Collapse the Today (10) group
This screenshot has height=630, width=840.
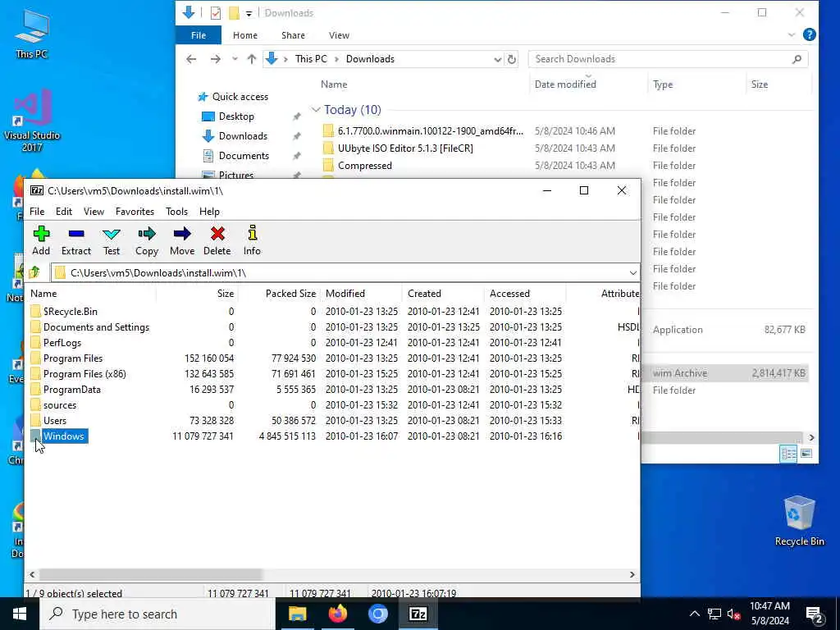click(316, 110)
